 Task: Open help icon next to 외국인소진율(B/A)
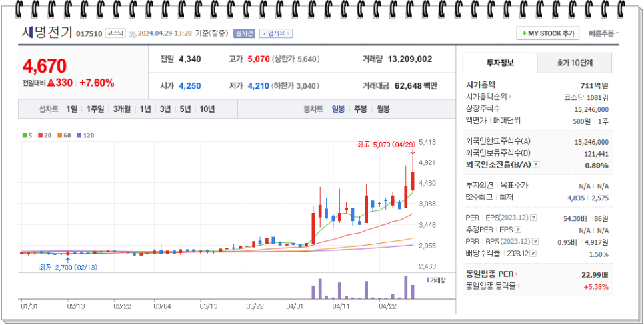point(536,165)
